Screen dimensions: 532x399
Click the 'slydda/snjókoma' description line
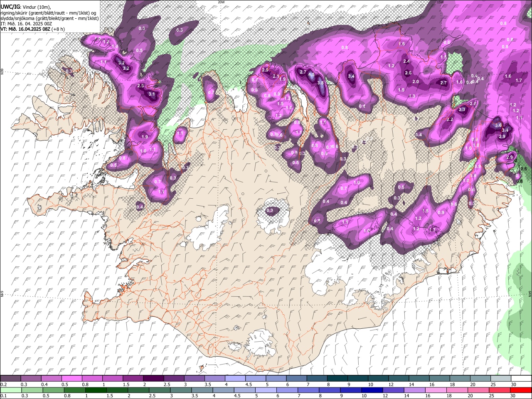coord(49,18)
